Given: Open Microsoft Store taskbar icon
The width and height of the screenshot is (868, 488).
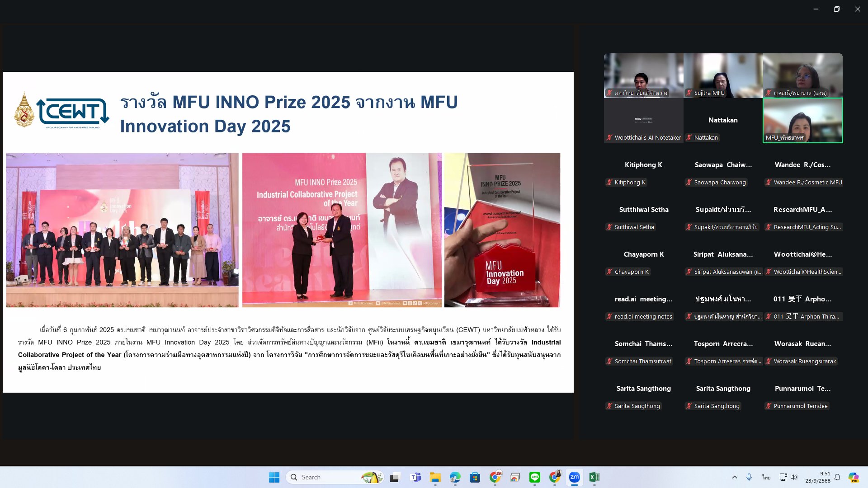Looking at the screenshot, I should click(x=475, y=477).
